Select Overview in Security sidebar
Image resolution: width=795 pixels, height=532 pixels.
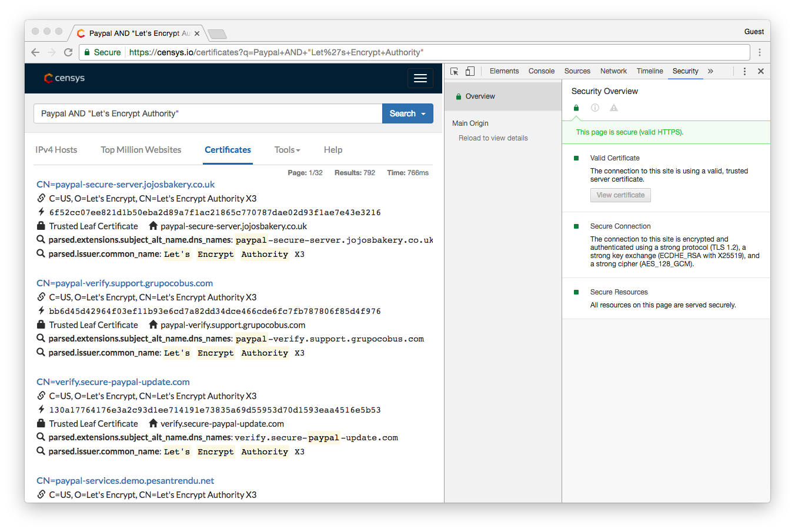click(x=503, y=96)
